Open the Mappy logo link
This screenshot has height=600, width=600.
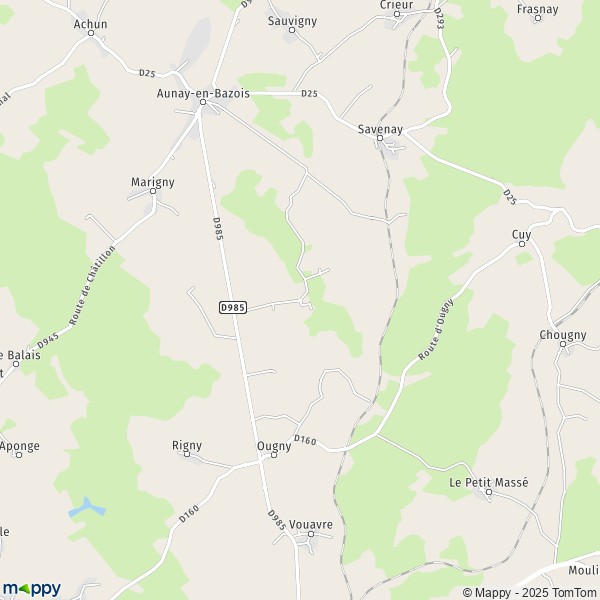pos(32,589)
